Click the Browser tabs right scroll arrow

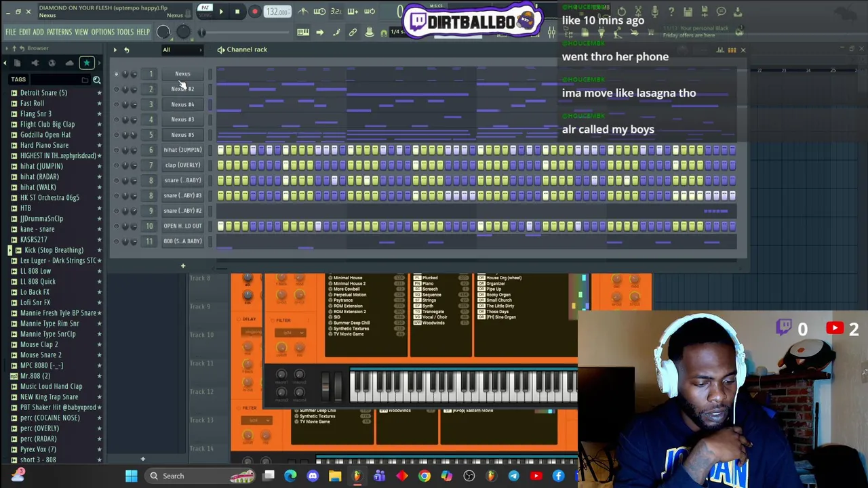(x=100, y=63)
